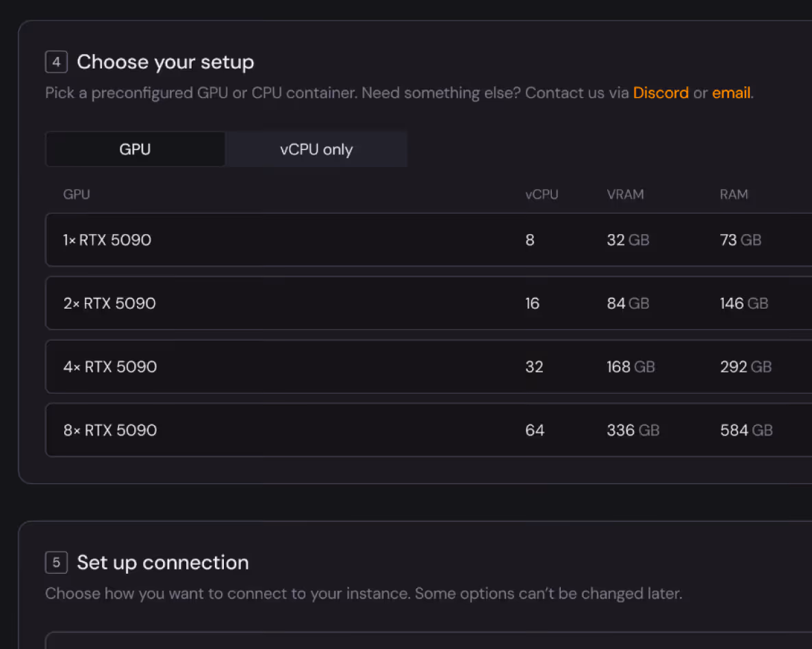812x649 pixels.
Task: Switch to the GPU tab
Action: 135,149
